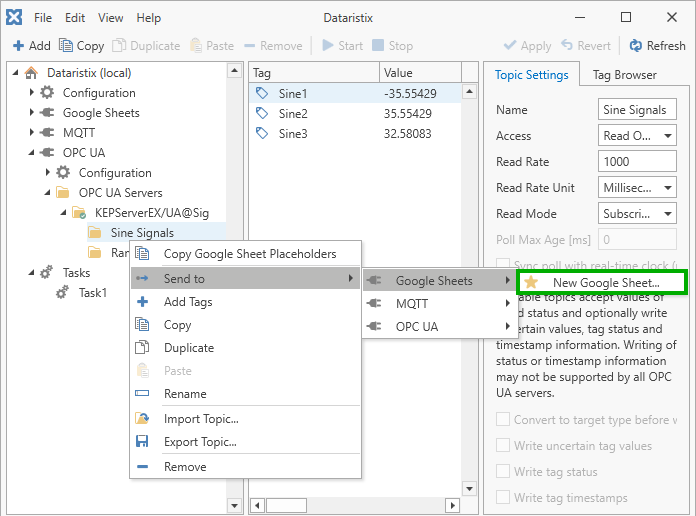Collapse the Tasks tree node

pos(32,273)
